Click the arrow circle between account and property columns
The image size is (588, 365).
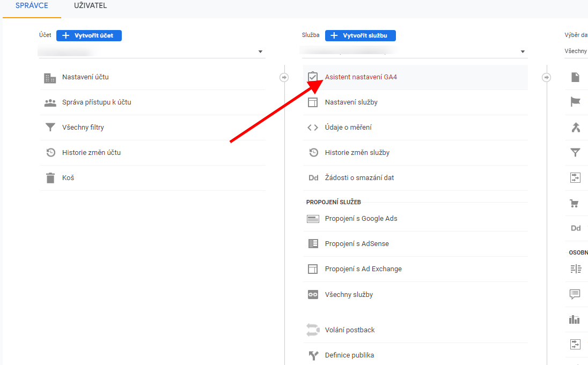coord(284,78)
